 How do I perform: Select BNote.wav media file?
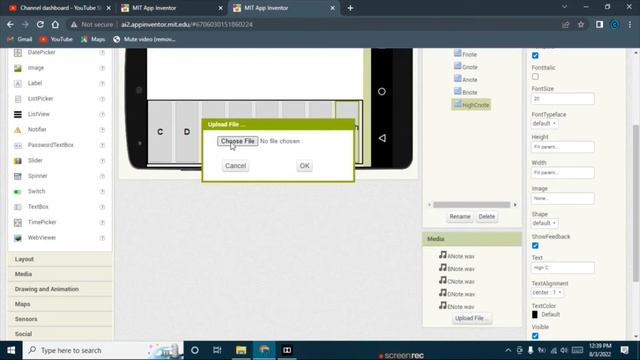click(457, 269)
